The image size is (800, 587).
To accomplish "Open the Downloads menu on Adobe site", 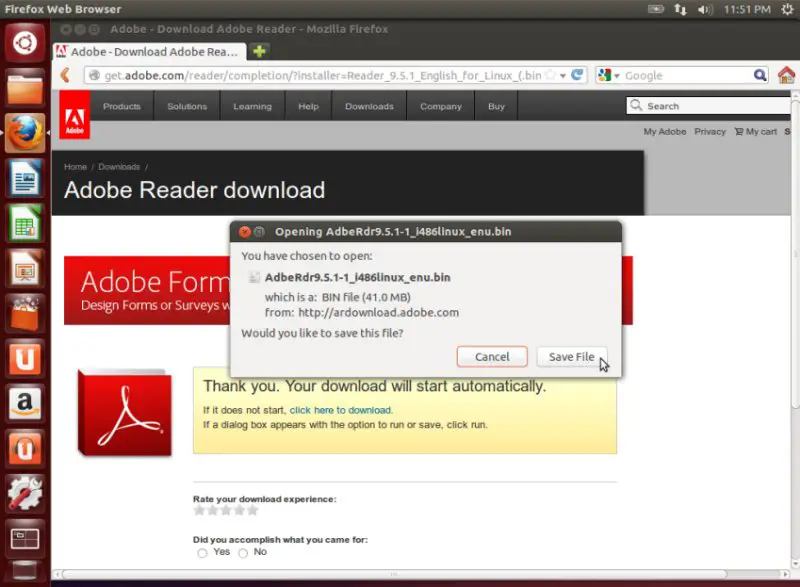I will pos(369,106).
